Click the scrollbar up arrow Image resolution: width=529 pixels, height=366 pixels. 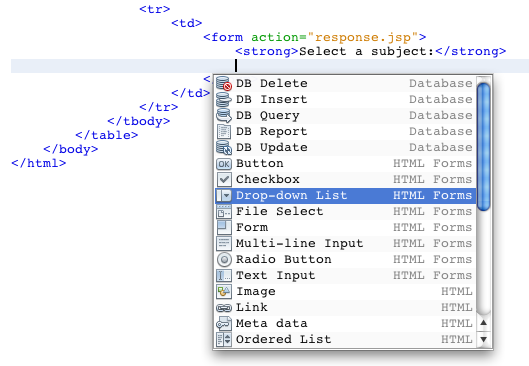click(x=483, y=323)
